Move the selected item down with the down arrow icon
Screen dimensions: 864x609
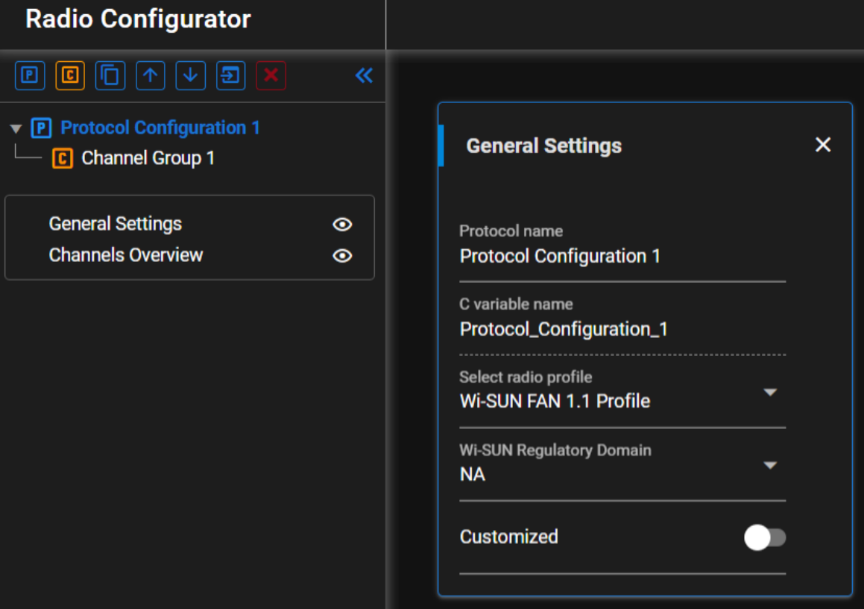[x=191, y=75]
